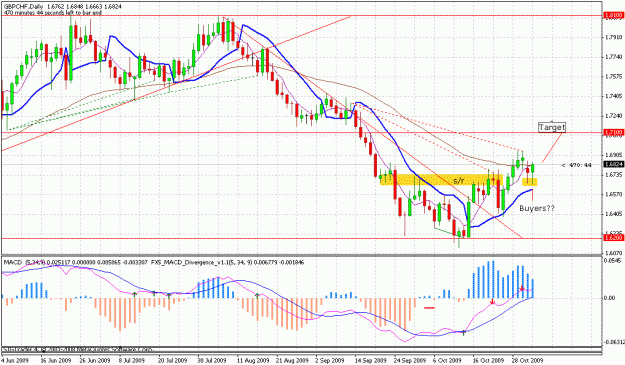Click the 30 Jul 2009 date label

(x=212, y=361)
